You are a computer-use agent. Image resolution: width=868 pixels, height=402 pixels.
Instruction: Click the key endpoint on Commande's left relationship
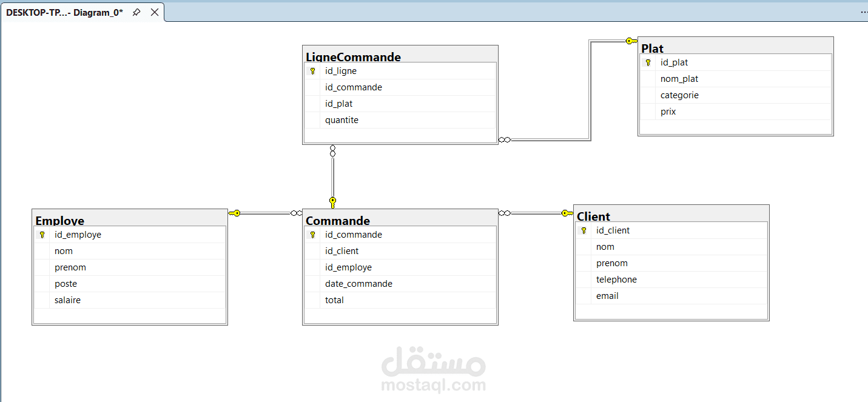pyautogui.click(x=236, y=213)
